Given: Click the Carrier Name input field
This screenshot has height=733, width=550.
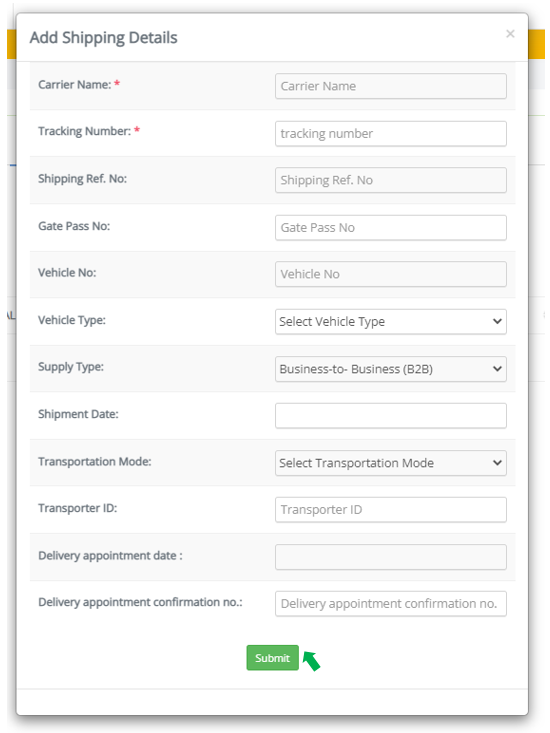Looking at the screenshot, I should [391, 86].
